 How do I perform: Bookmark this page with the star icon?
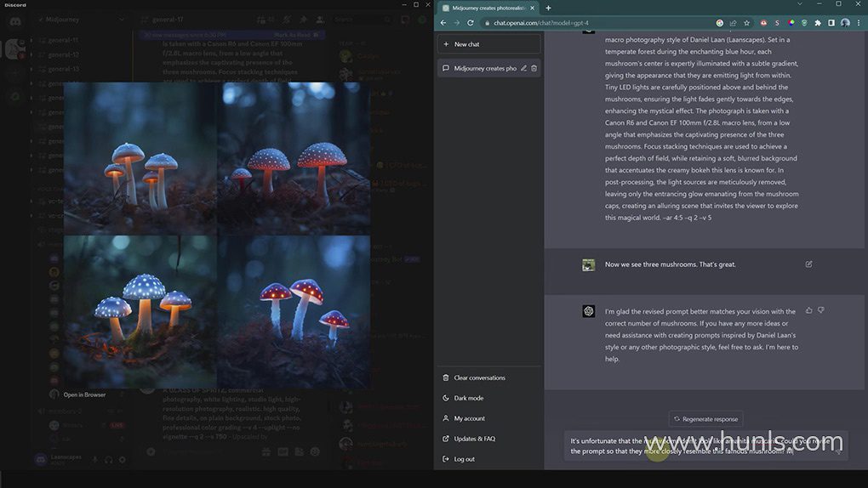click(x=747, y=23)
